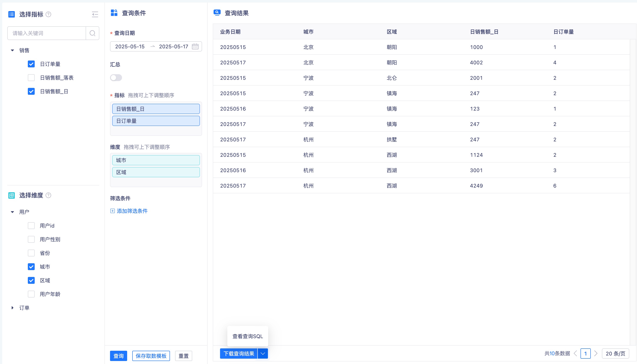Click the 拱墅 region cell

coord(391,139)
